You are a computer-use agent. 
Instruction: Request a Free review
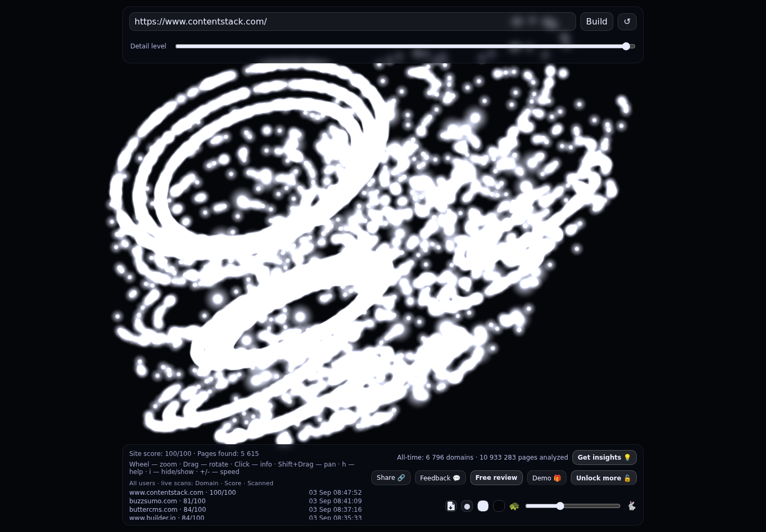[x=496, y=478]
